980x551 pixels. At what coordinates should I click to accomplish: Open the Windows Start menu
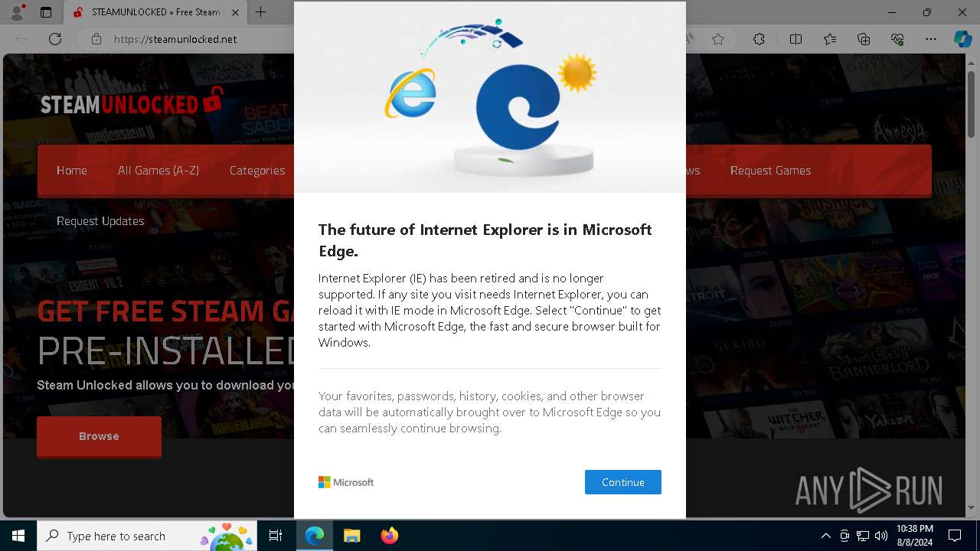pyautogui.click(x=18, y=536)
